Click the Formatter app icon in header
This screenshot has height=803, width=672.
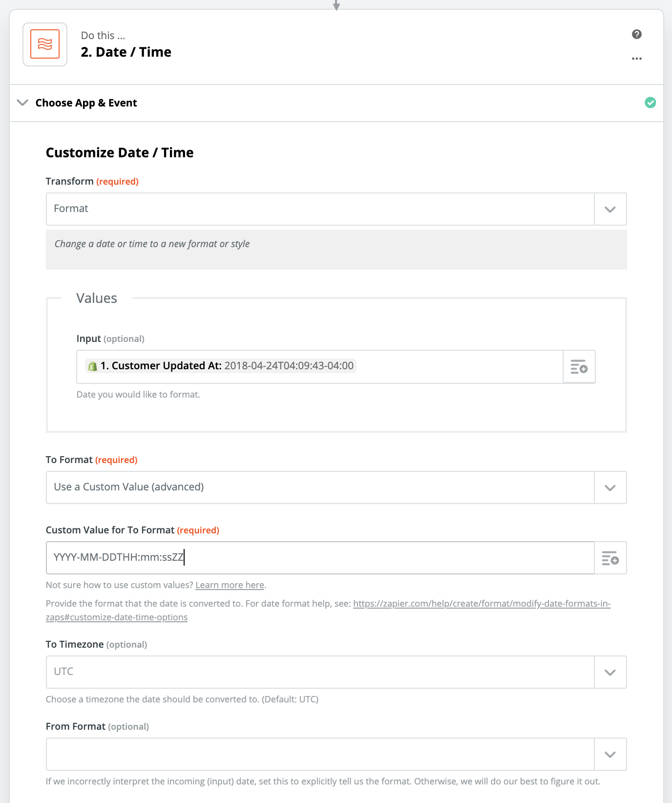45,44
